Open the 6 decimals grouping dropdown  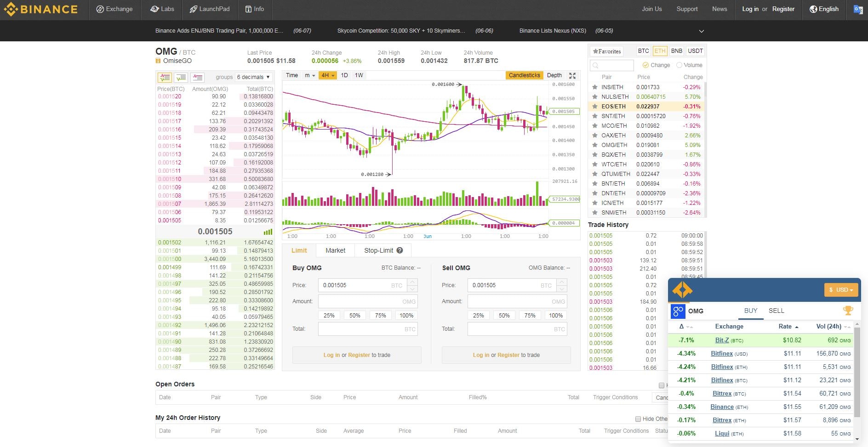[x=253, y=77]
